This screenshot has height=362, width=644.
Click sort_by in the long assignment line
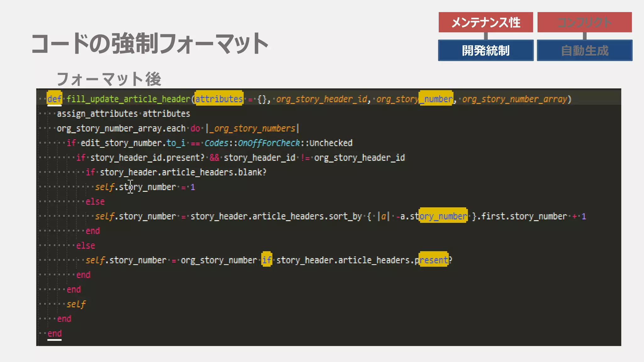[x=345, y=216]
